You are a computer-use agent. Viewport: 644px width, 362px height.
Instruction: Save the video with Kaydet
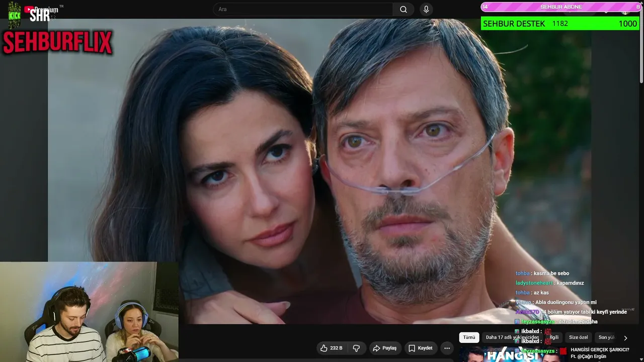[420, 348]
